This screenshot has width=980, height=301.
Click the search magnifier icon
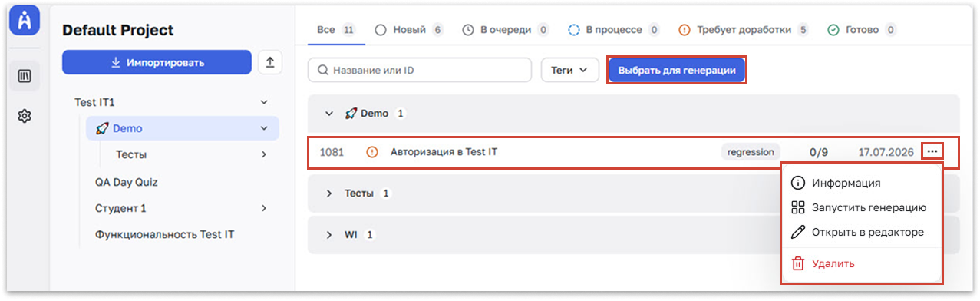324,70
